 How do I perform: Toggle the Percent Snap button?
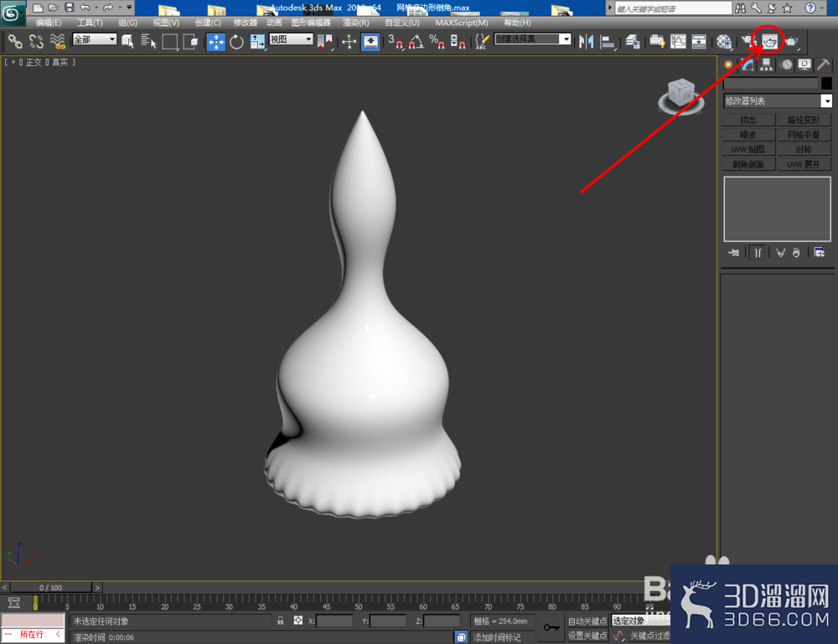(x=437, y=42)
